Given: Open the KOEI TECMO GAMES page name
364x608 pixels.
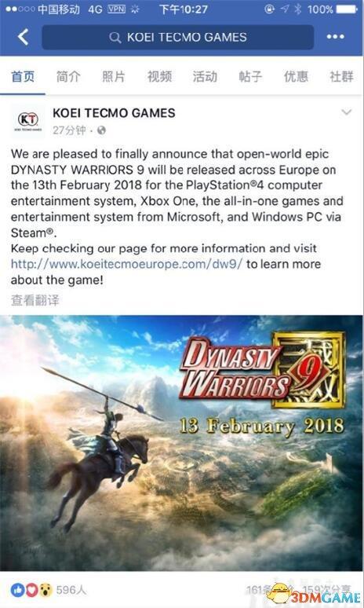Looking at the screenshot, I should coord(114,113).
